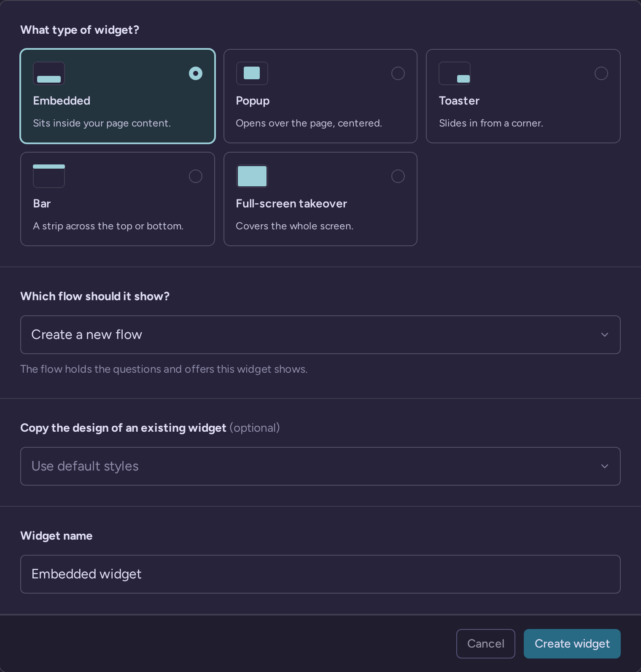
Task: Click the Popup widget layout icon
Action: point(252,73)
